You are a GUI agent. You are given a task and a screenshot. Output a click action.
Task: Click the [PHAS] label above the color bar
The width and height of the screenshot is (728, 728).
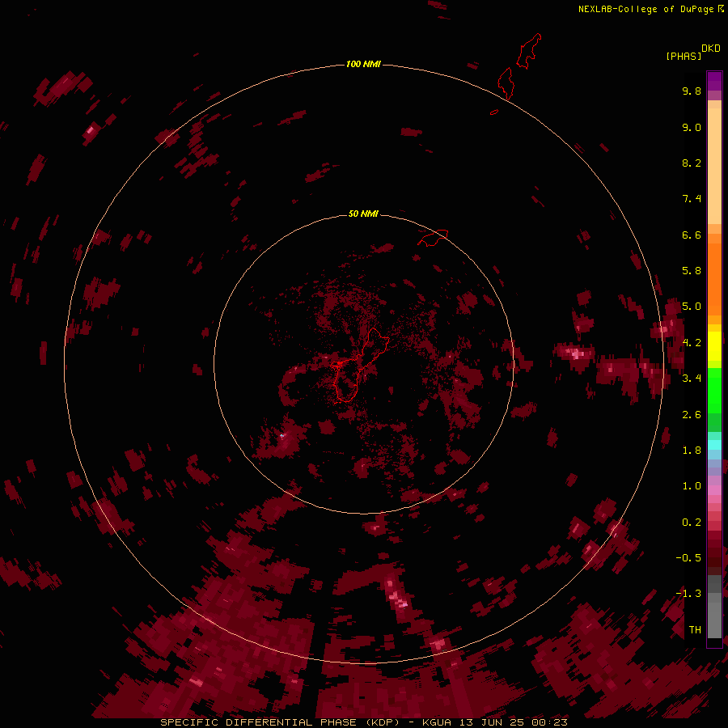click(x=684, y=56)
